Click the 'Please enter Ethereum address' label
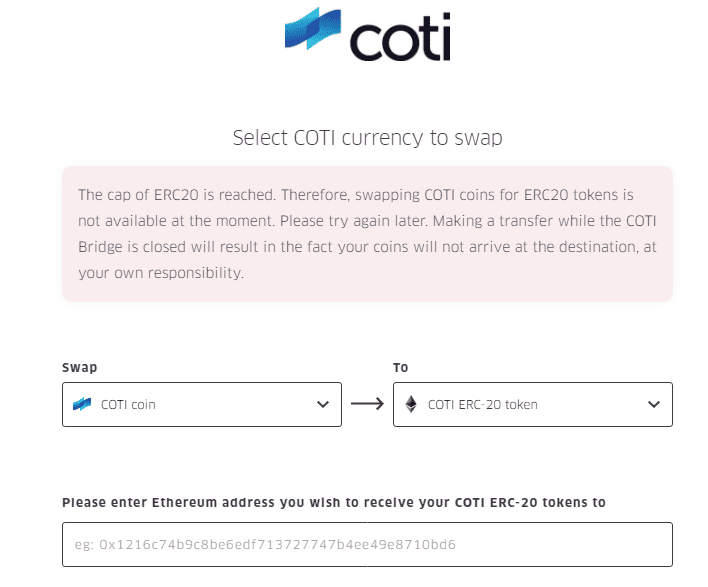This screenshot has width=708, height=587. pos(334,503)
